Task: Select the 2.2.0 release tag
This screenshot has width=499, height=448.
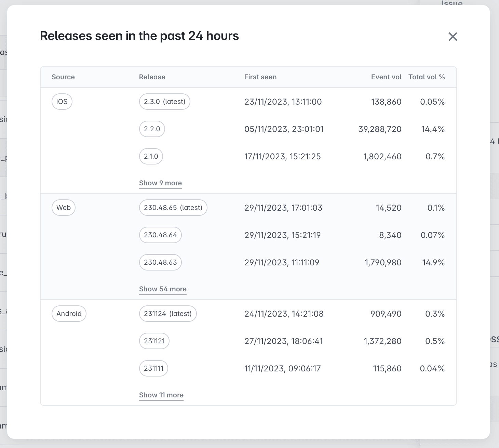Action: (152, 129)
